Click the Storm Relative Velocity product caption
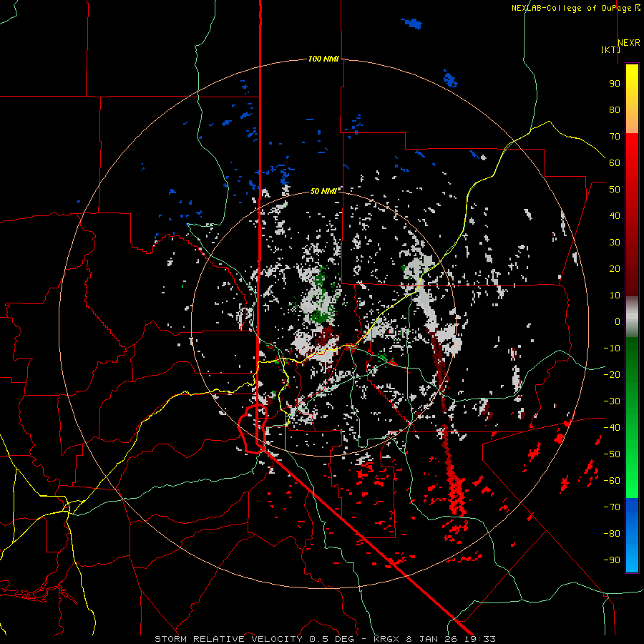The image size is (644, 644). tap(325, 639)
